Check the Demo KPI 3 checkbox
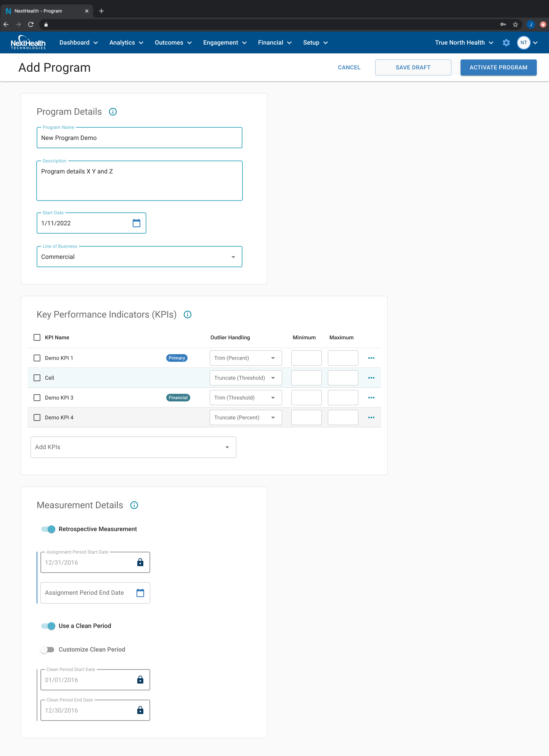 [x=37, y=398]
